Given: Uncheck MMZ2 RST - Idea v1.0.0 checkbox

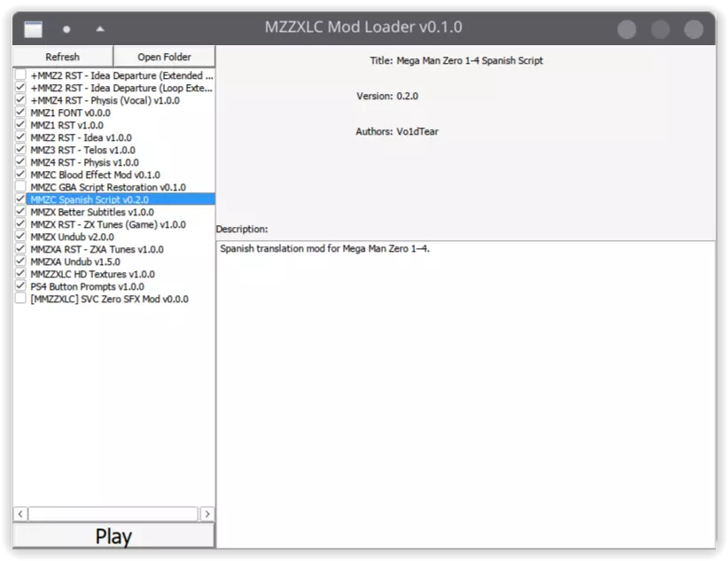Looking at the screenshot, I should click(x=20, y=137).
